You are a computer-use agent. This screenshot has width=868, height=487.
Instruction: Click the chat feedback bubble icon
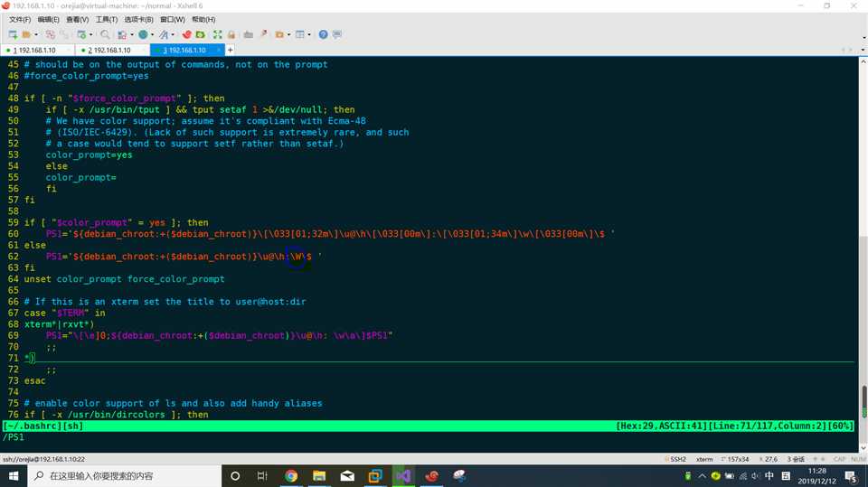[336, 34]
